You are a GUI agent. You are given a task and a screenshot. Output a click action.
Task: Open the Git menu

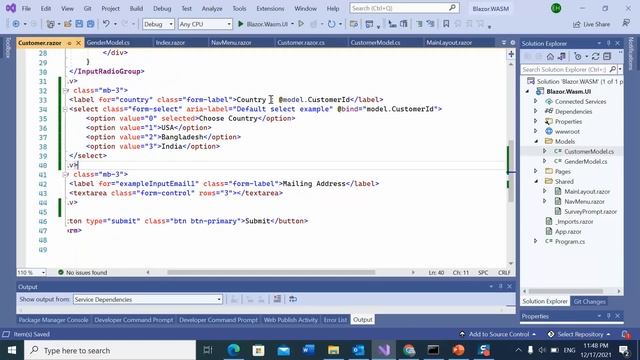[x=87, y=8]
